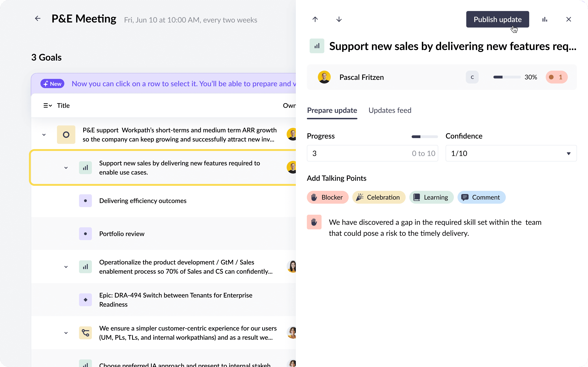Go to previous goal with up arrow
The image size is (588, 367).
click(315, 19)
